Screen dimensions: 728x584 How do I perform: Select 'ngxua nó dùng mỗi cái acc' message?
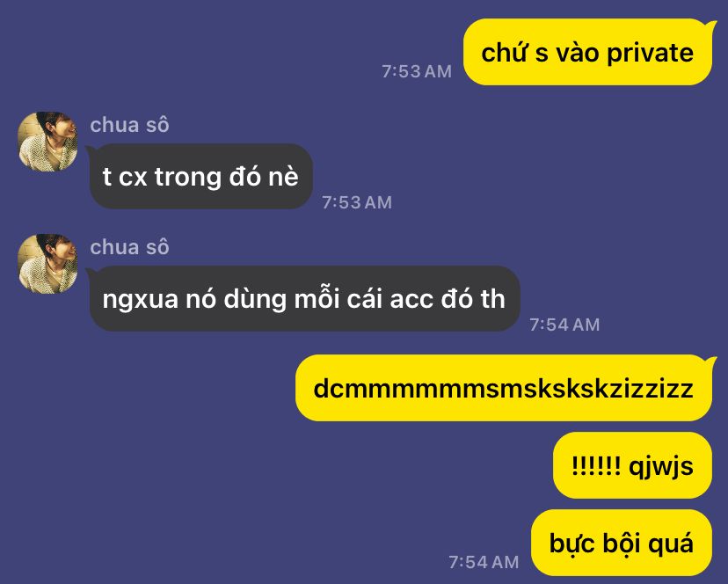point(304,298)
